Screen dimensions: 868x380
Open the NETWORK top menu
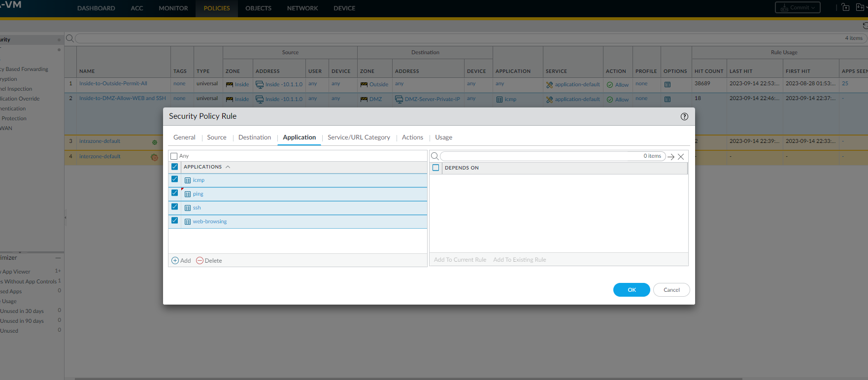click(302, 8)
